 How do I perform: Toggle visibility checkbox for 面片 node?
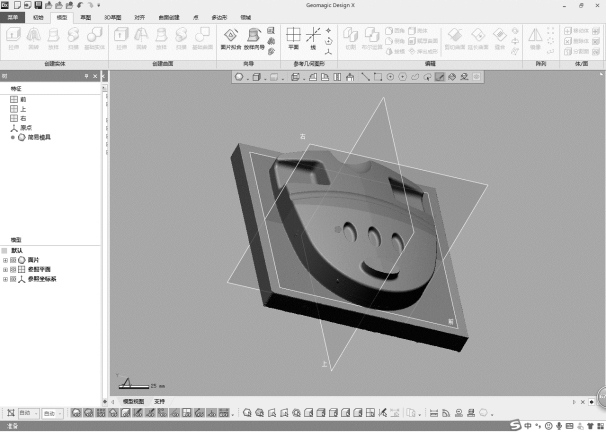coord(13,260)
